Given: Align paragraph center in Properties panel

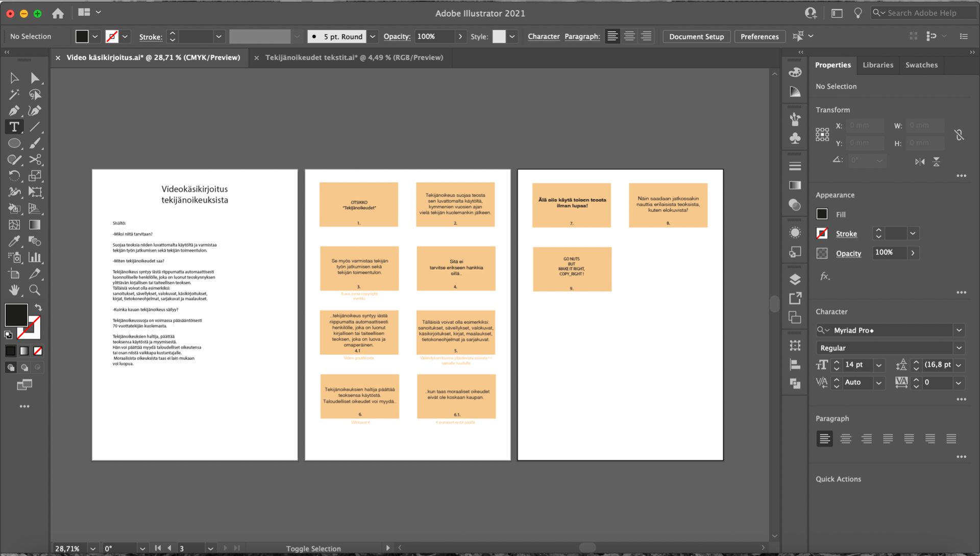Looking at the screenshot, I should point(846,439).
